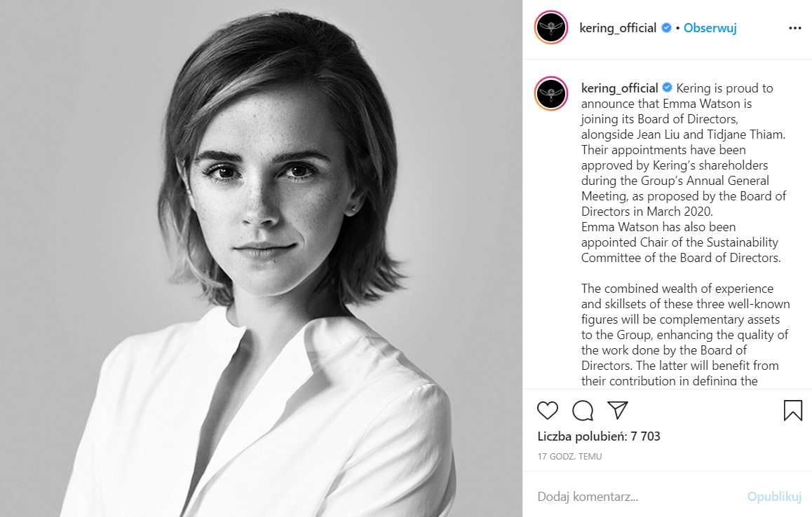
Task: Click the black-and-white portrait photo
Action: [261, 258]
